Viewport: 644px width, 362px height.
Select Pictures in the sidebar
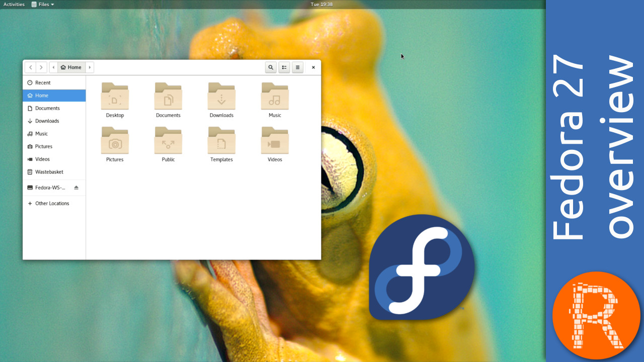pos(54,146)
